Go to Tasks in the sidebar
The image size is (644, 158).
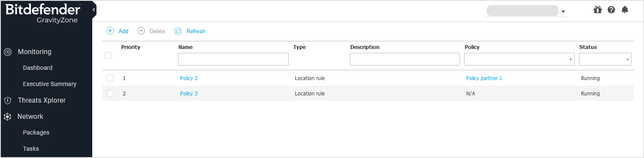click(31, 149)
